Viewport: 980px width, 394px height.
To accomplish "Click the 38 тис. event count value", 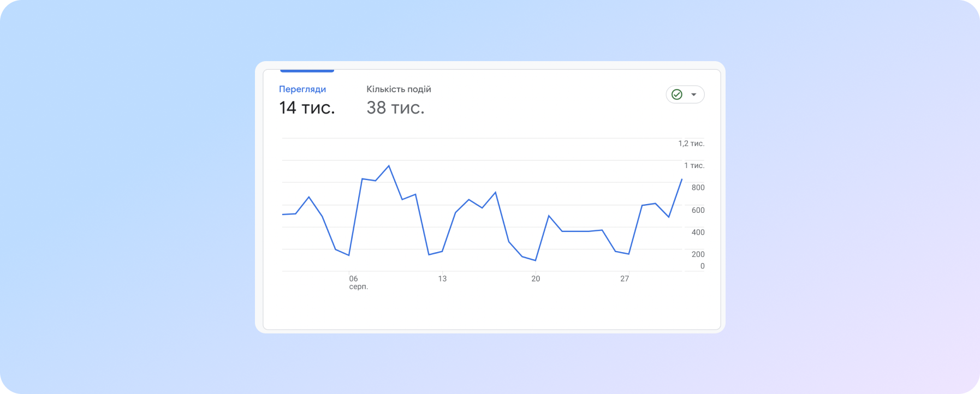I will point(395,108).
